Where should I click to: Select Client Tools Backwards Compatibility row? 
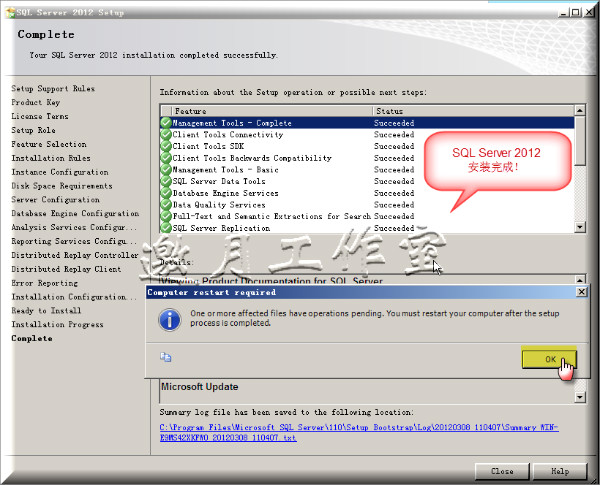tap(367, 158)
